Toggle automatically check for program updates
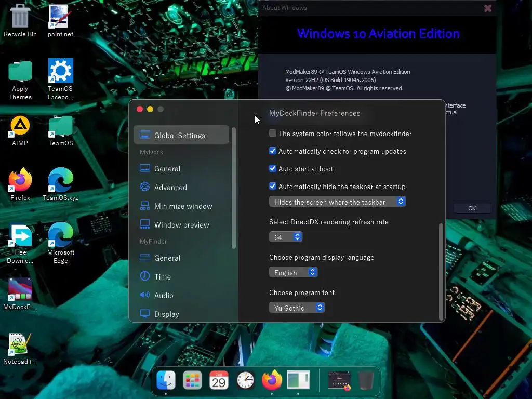The width and height of the screenshot is (532, 399). (x=273, y=151)
